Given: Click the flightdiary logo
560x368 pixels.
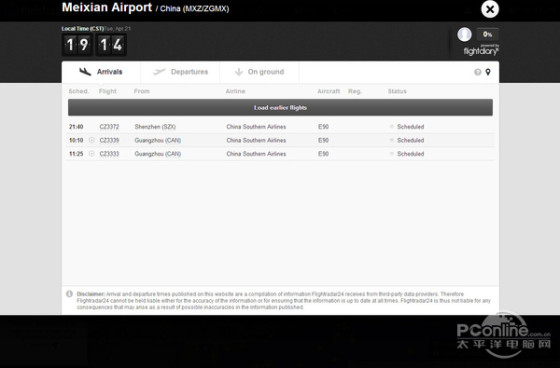Looking at the screenshot, I should 481,51.
